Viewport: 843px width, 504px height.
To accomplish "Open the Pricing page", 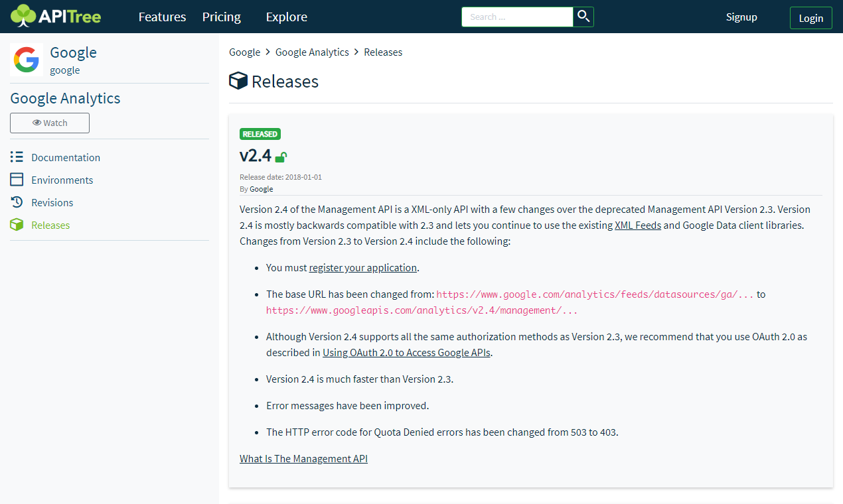I will point(222,17).
